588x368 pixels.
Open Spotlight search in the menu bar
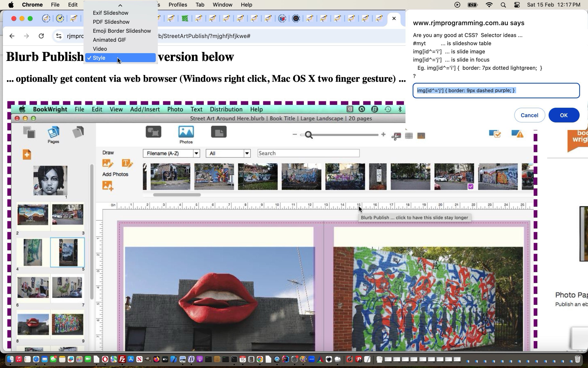[503, 5]
